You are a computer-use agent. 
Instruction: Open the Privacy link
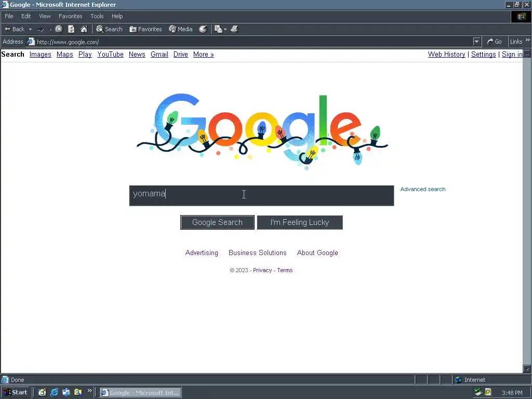pos(262,270)
